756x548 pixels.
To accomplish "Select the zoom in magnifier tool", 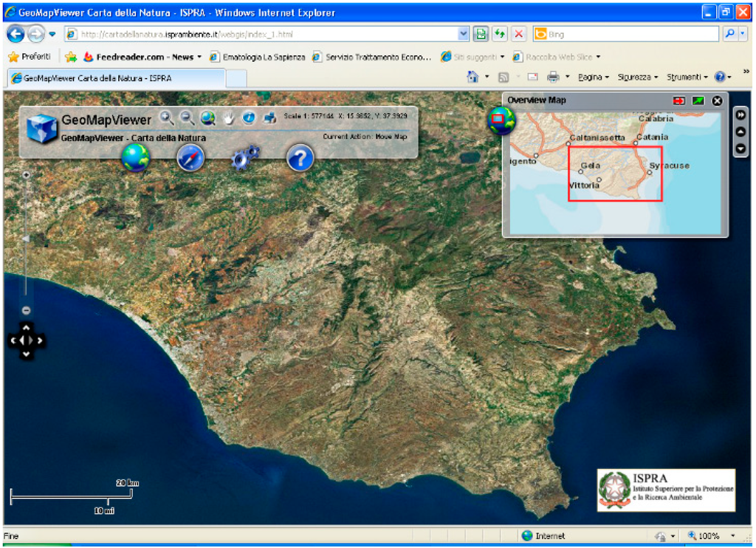I will click(167, 117).
